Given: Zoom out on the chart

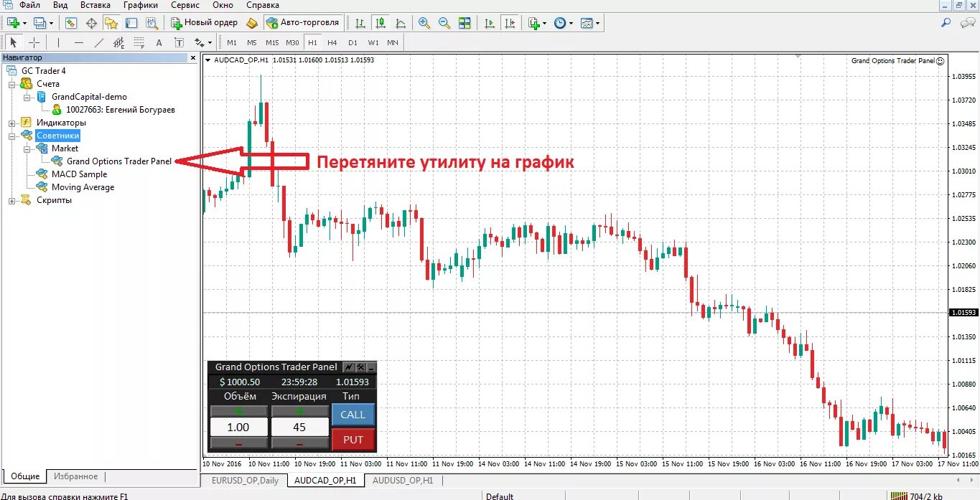Looking at the screenshot, I should pos(444,23).
